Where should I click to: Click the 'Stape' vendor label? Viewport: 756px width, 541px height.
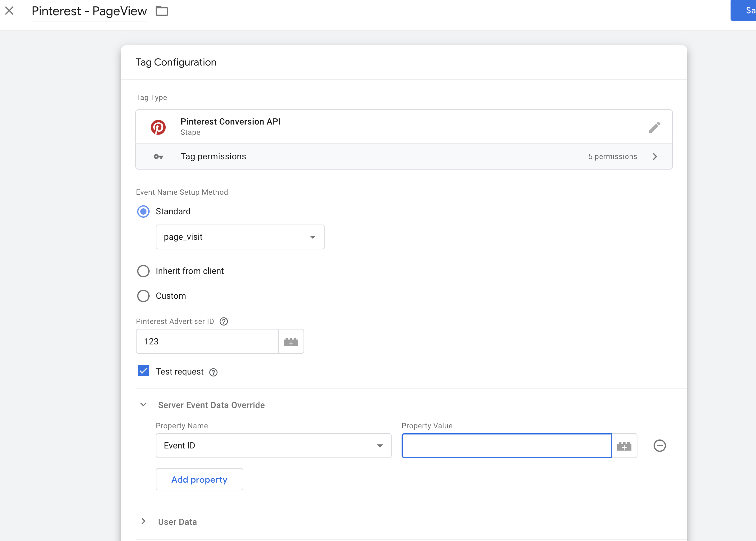(x=191, y=132)
